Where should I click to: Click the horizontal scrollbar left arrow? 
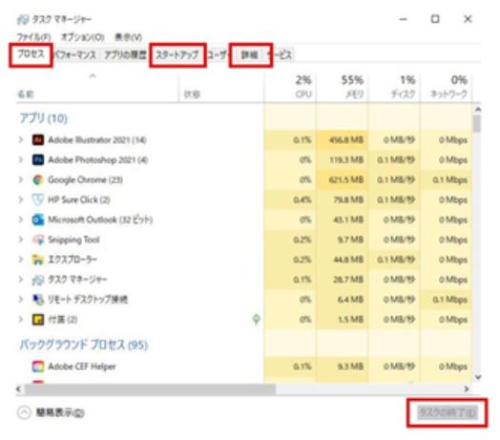(x=19, y=389)
